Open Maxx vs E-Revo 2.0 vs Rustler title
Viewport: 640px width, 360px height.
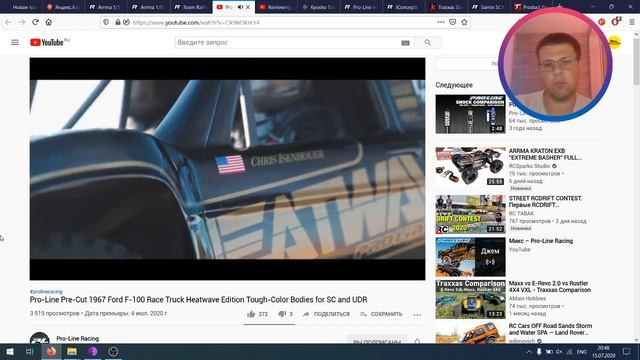[x=549, y=287]
